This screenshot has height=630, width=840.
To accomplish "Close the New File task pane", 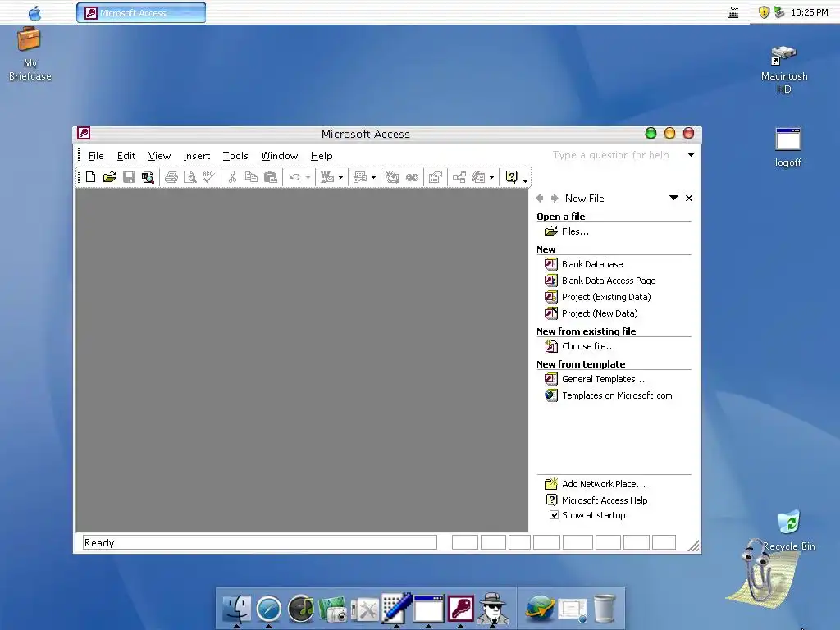I will click(x=689, y=199).
